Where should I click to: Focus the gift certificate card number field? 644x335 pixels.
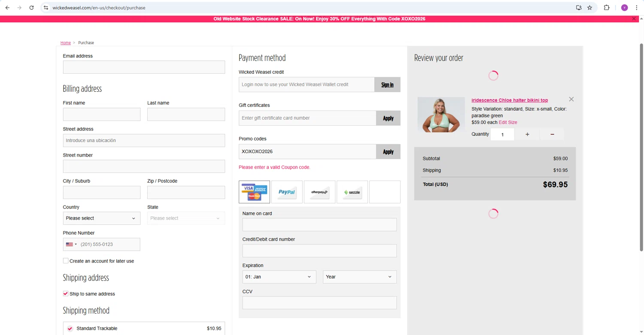coord(307,118)
